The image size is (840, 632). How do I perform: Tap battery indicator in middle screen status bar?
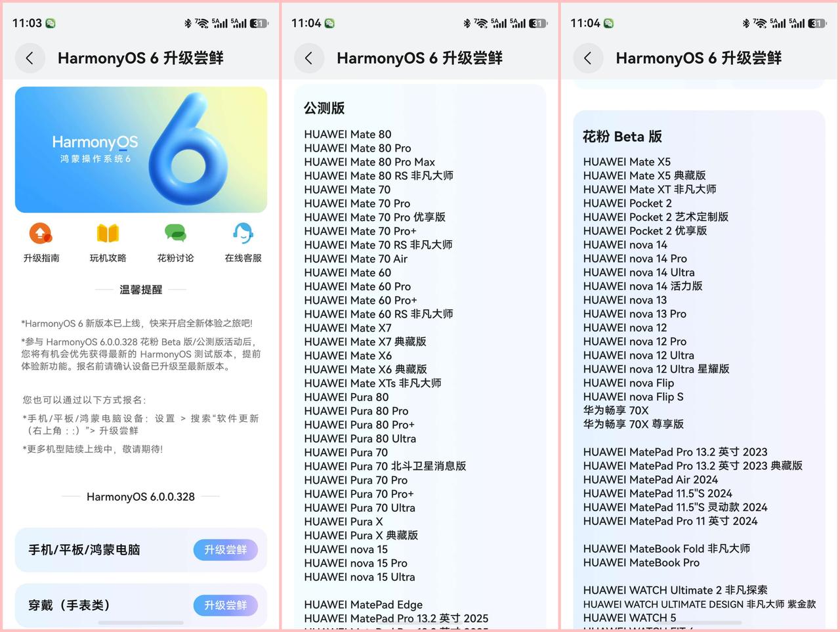pos(537,23)
